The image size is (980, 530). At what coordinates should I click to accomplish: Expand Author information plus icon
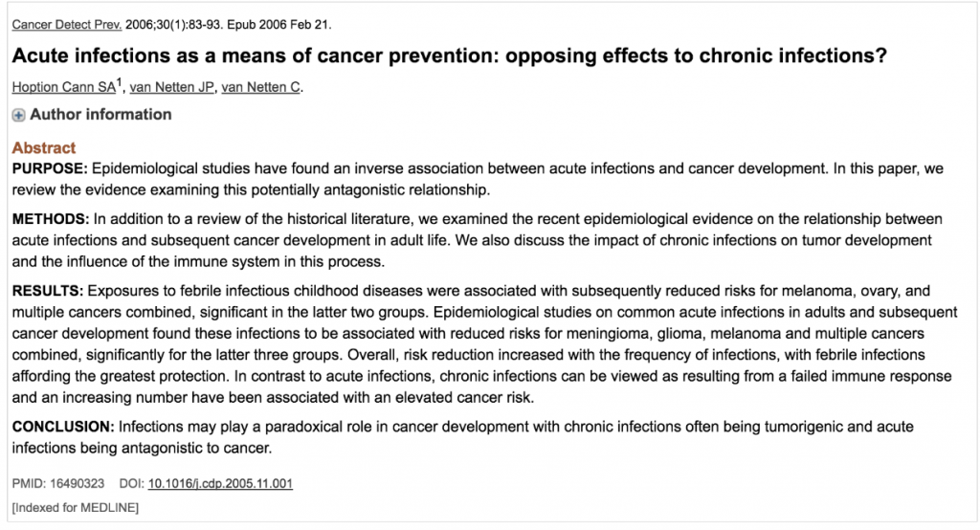point(19,115)
